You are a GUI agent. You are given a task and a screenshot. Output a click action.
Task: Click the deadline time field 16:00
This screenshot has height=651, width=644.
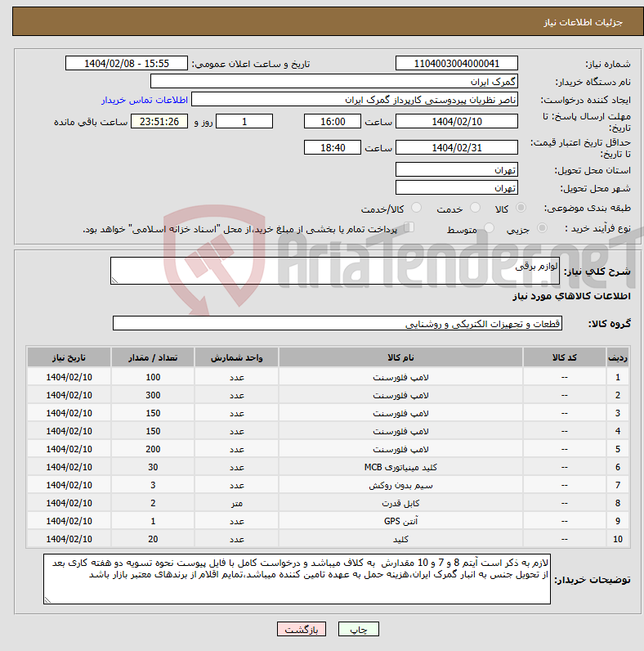coord(333,122)
